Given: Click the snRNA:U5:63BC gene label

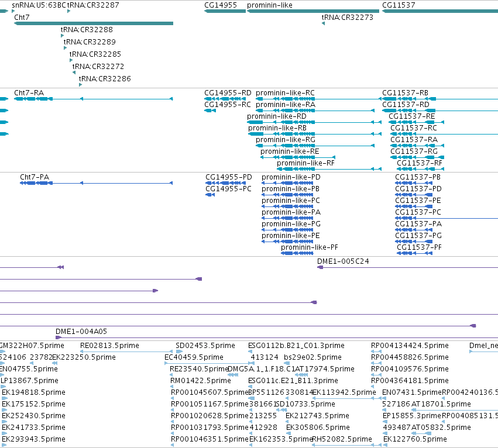Looking at the screenshot, I should point(39,5).
